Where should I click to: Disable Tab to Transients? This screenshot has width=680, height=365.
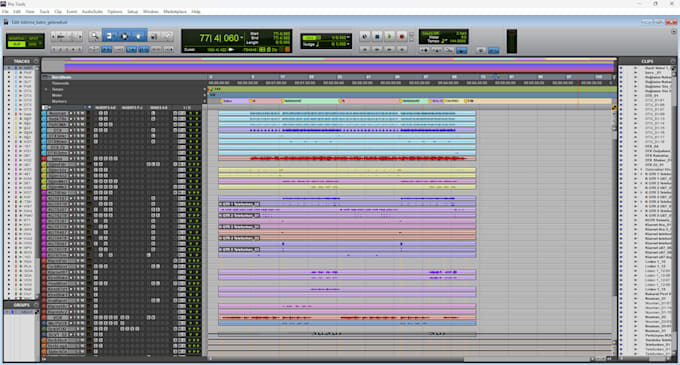coord(106,50)
